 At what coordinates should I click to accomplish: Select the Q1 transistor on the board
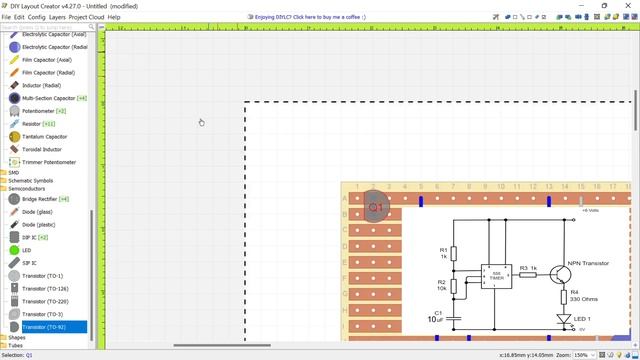pyautogui.click(x=376, y=207)
